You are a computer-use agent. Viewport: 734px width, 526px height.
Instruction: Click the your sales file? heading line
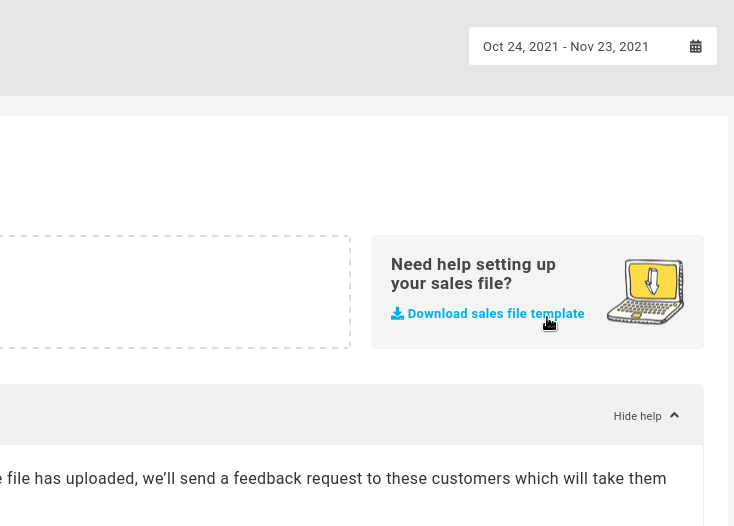(451, 284)
